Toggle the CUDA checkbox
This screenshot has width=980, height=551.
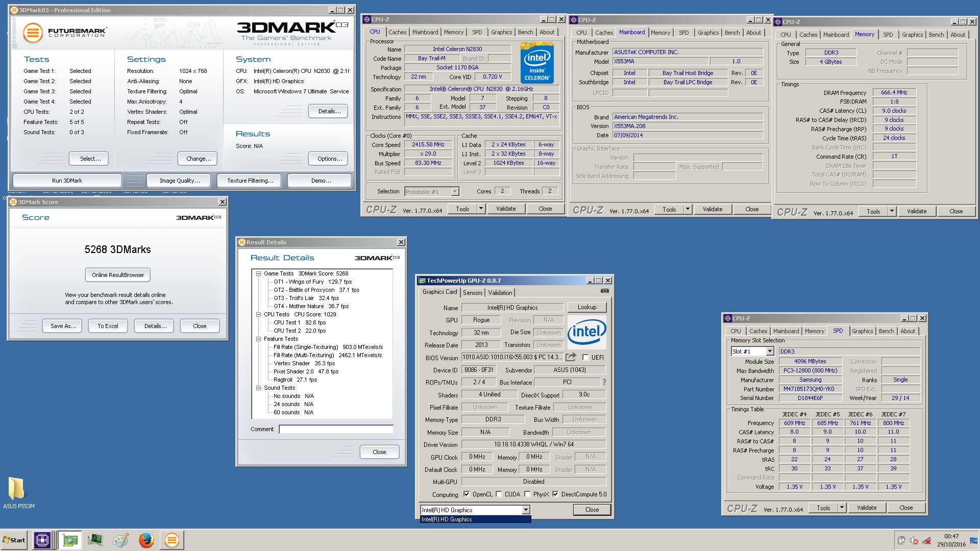pos(499,494)
